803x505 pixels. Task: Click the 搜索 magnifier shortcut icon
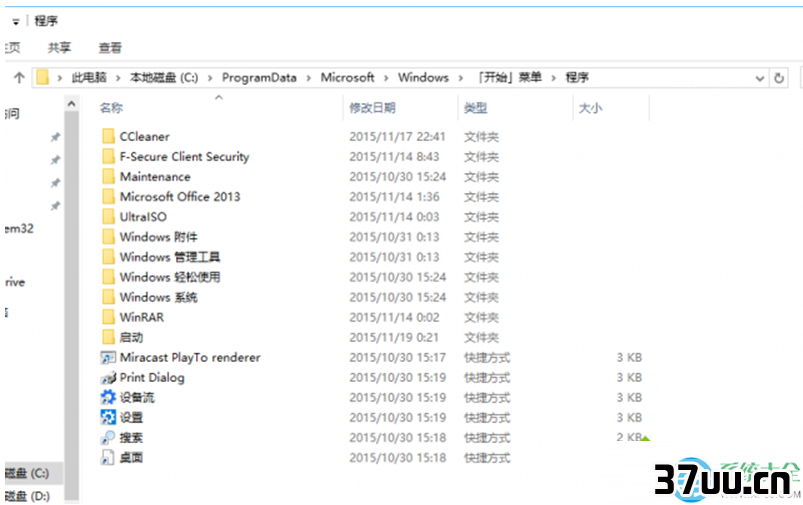point(108,437)
